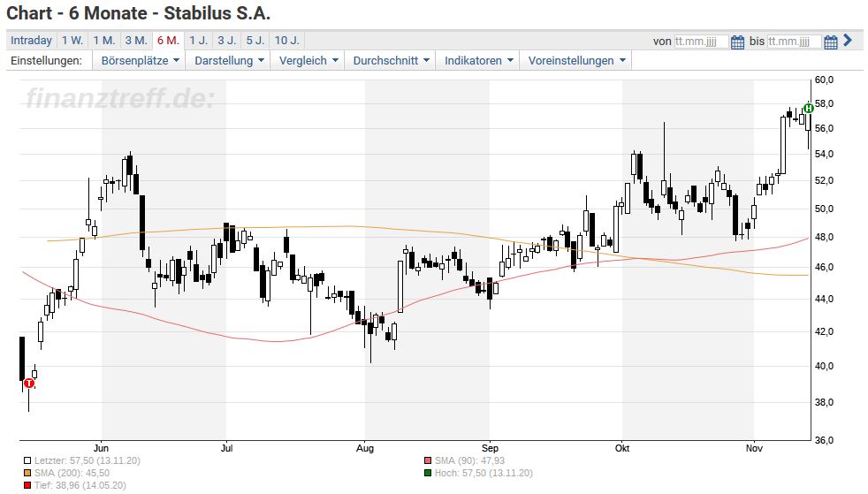Screen dimensions: 868x494
Task: Click 'SMA (90): 47,93' legend text
Action: tap(469, 460)
